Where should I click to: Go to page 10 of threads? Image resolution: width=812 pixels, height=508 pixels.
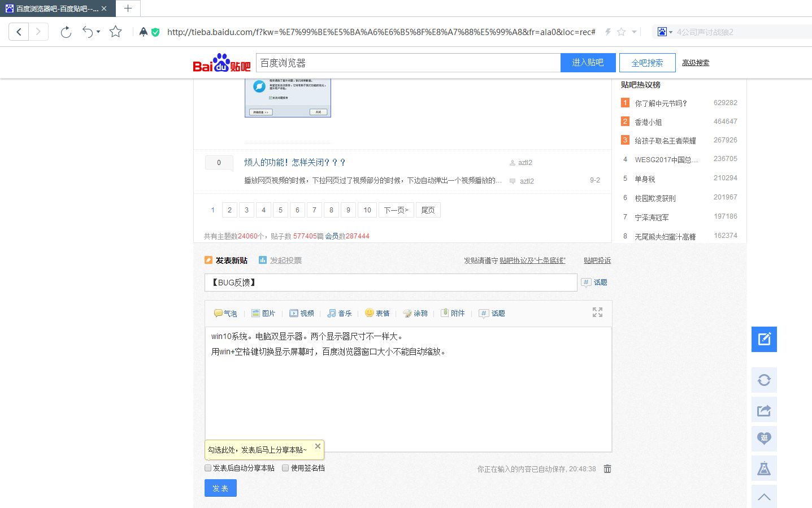click(x=367, y=210)
